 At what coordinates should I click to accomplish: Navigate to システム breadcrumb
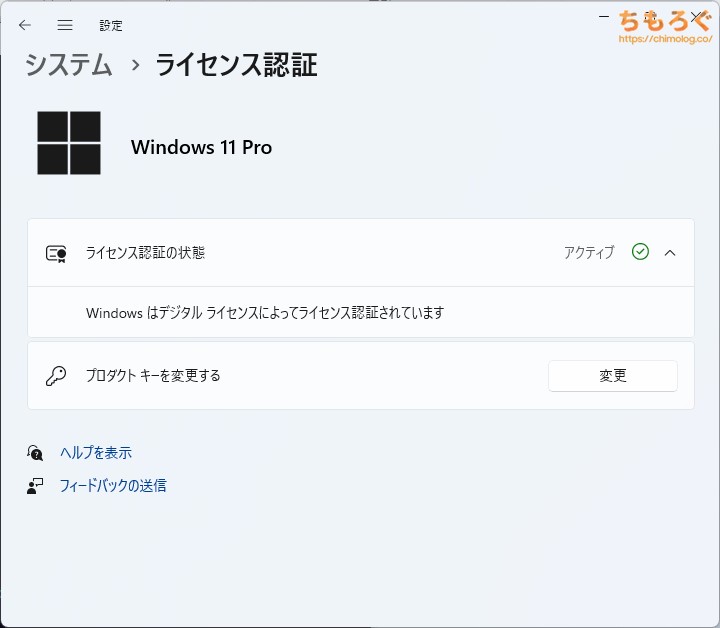point(69,65)
